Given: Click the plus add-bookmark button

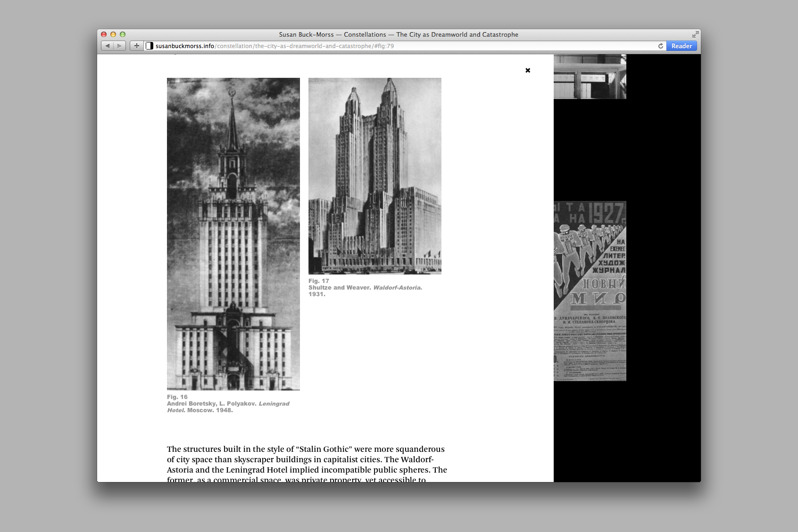Looking at the screenshot, I should [x=137, y=46].
